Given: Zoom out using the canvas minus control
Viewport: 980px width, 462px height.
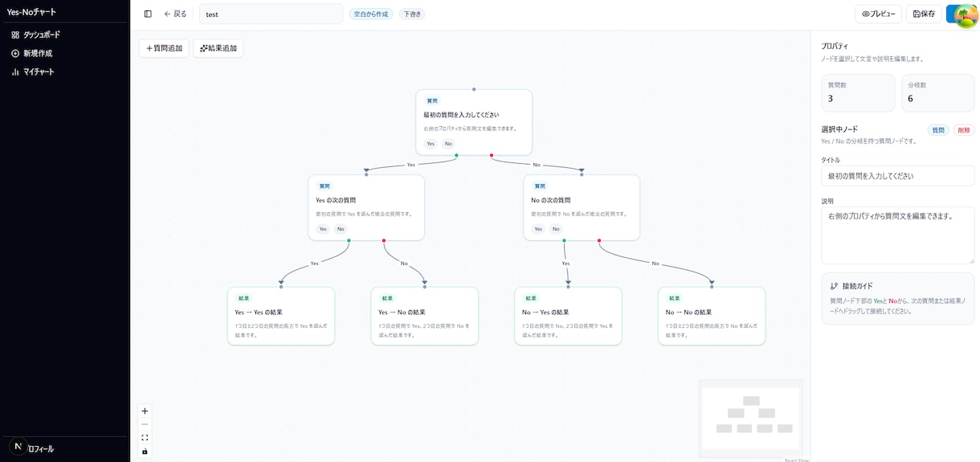Looking at the screenshot, I should (145, 424).
